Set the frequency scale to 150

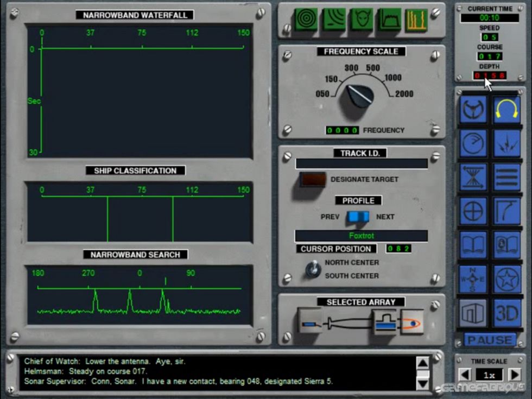click(331, 79)
